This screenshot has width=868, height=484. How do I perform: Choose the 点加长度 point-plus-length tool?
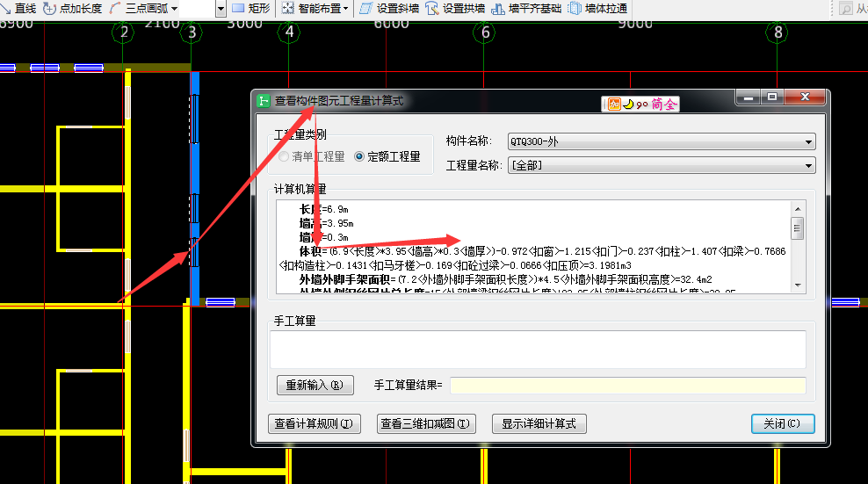coord(73,8)
